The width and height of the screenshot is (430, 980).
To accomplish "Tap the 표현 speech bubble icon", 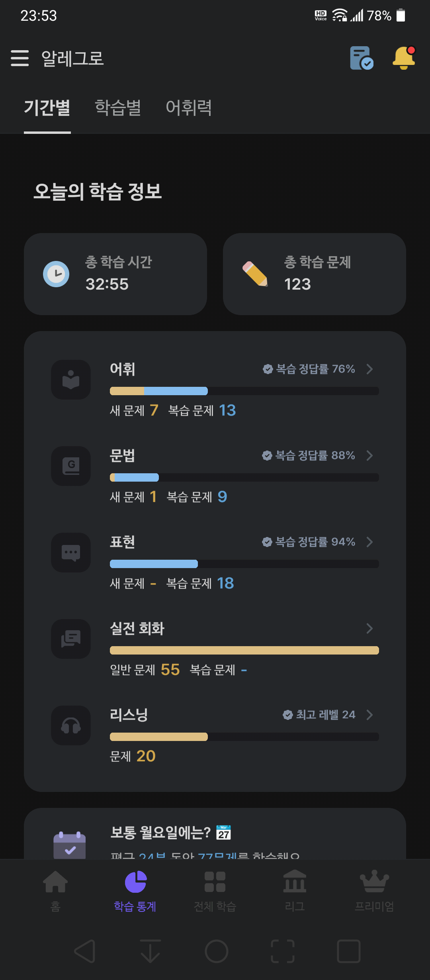I will click(71, 553).
